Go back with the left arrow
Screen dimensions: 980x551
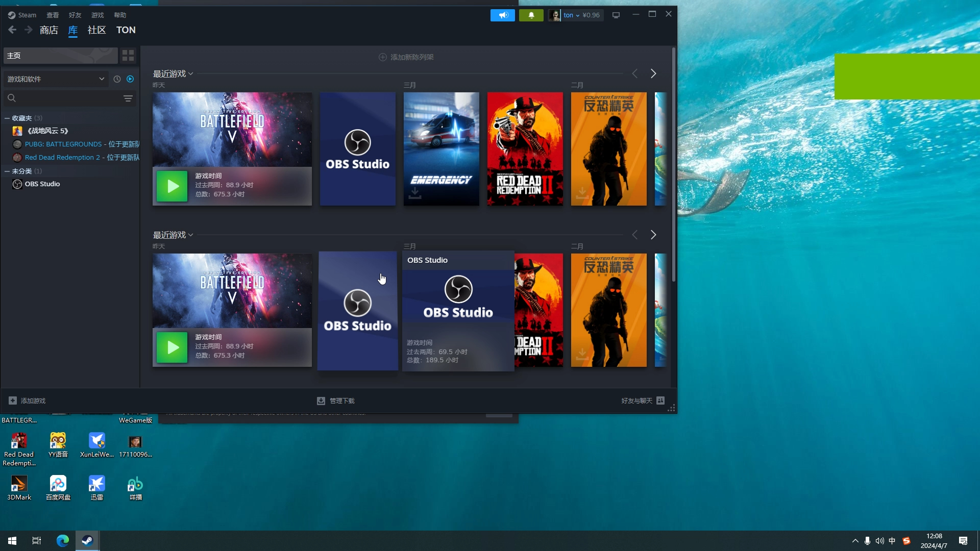(12, 30)
